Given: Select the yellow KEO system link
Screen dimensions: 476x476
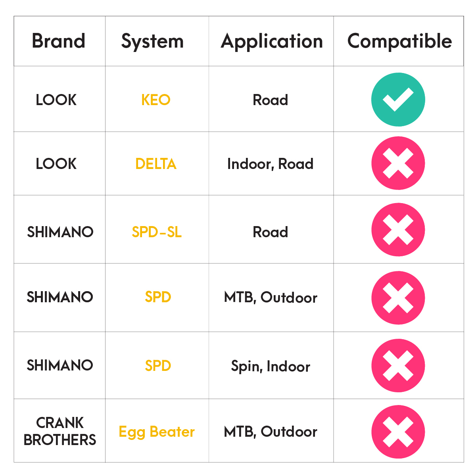Looking at the screenshot, I should click(156, 100).
